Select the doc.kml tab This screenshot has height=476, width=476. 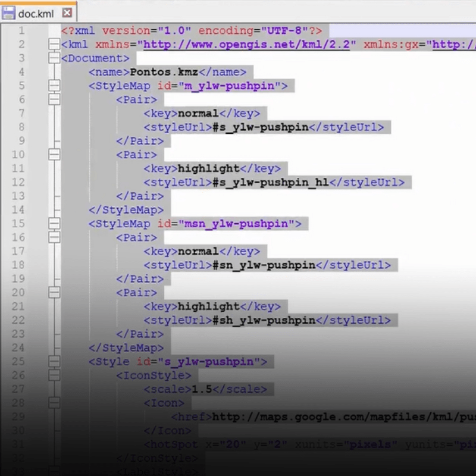click(39, 12)
